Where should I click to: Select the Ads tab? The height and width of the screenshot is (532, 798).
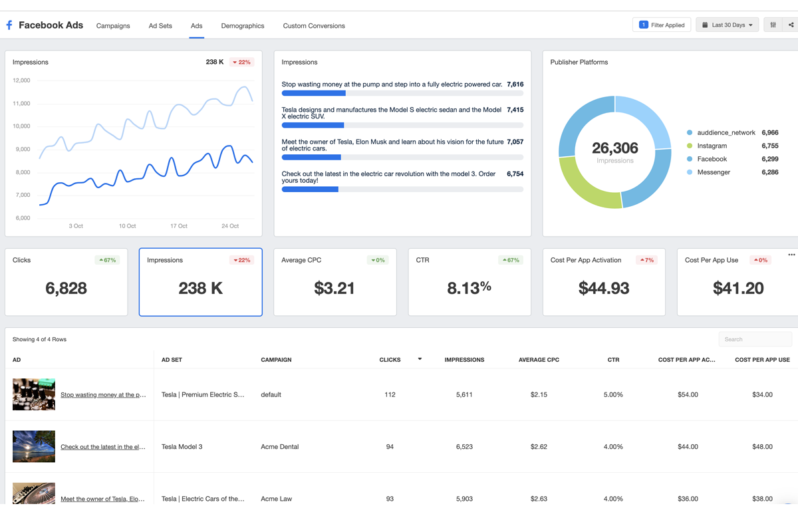coord(196,26)
